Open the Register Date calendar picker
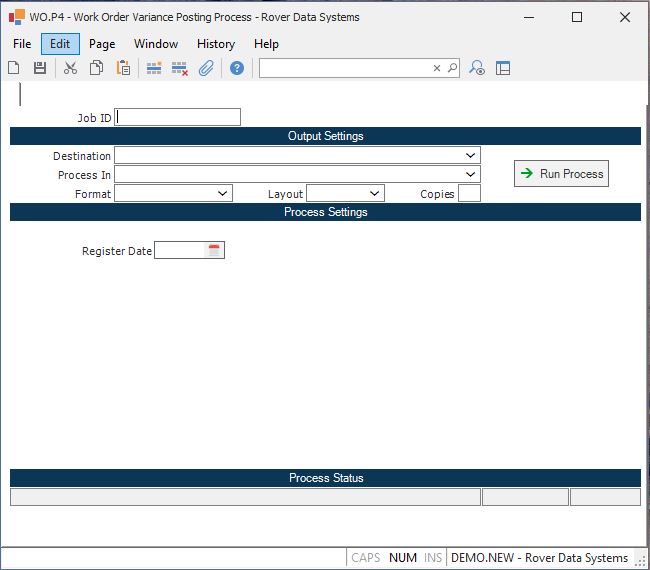650x570 pixels. click(213, 251)
